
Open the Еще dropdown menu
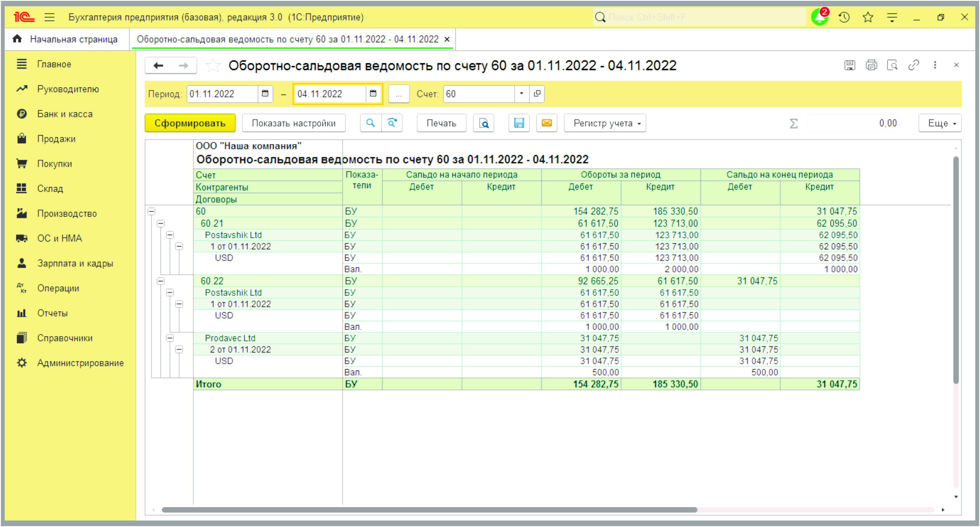[x=940, y=123]
